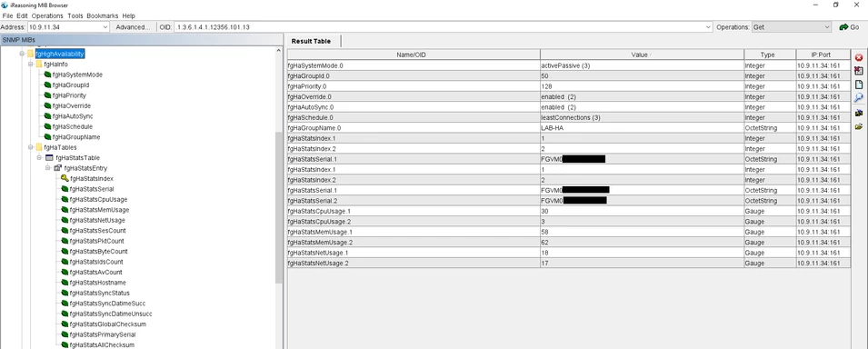Select the fgHaSystemMode.0 result row name

coord(315,65)
